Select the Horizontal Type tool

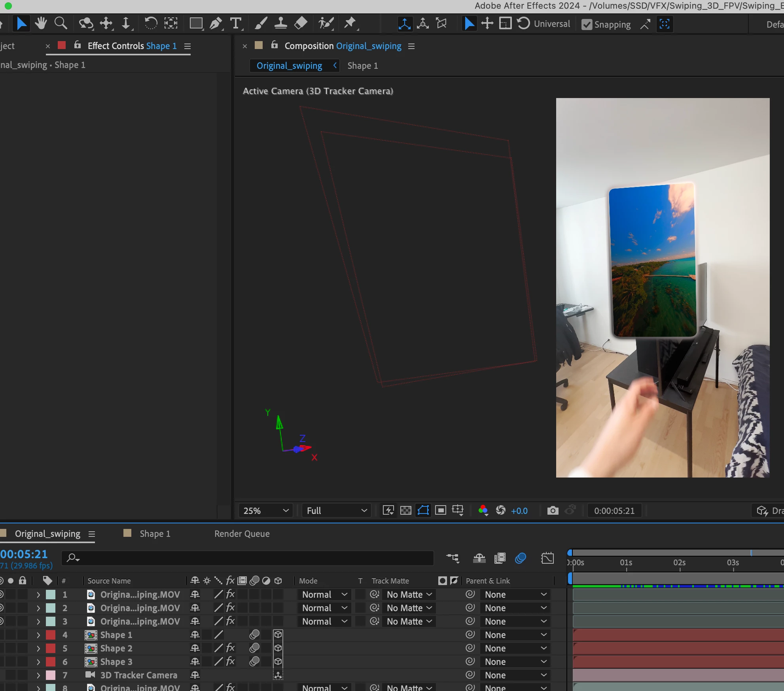point(236,24)
